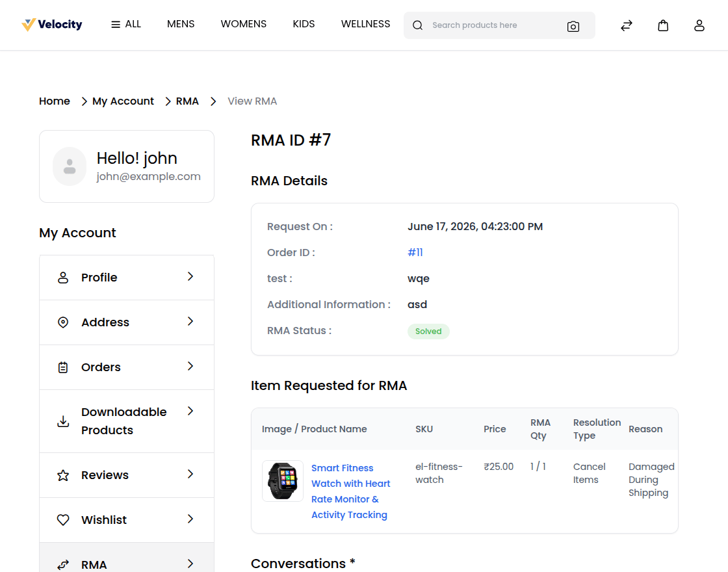Click the Reviews star icon
728x572 pixels.
pos(62,475)
